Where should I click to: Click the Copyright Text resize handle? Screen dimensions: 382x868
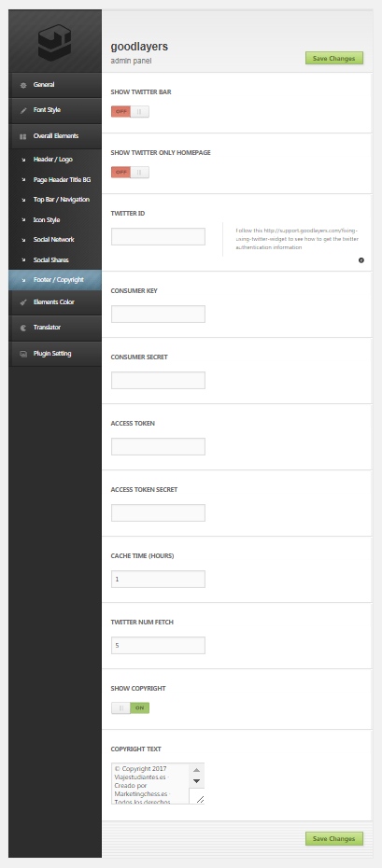click(x=200, y=799)
